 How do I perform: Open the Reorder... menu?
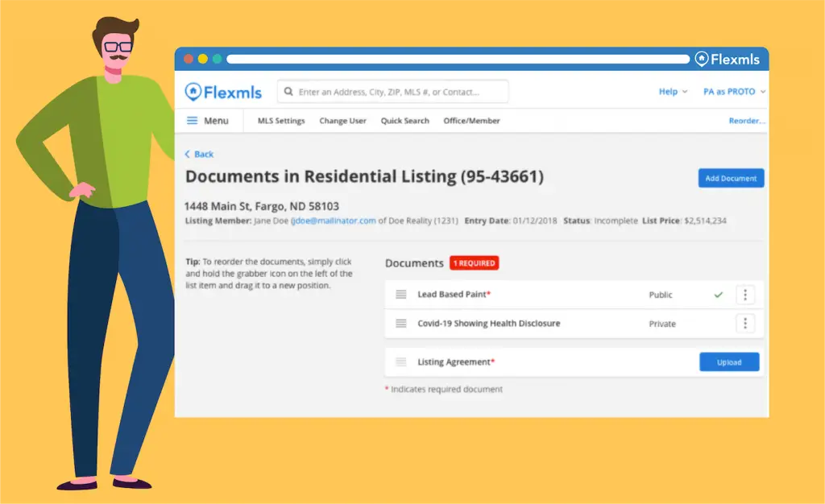[x=747, y=121]
